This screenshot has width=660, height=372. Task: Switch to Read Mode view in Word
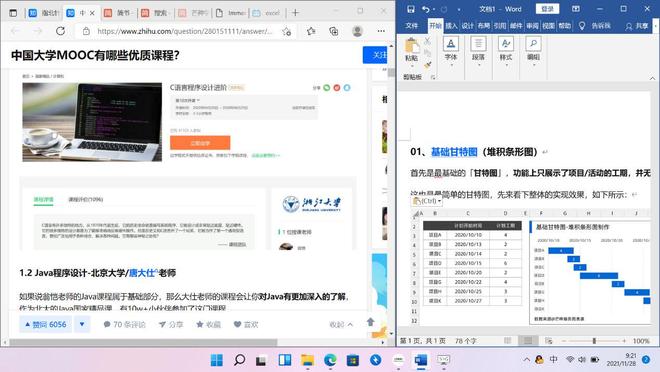pos(508,340)
